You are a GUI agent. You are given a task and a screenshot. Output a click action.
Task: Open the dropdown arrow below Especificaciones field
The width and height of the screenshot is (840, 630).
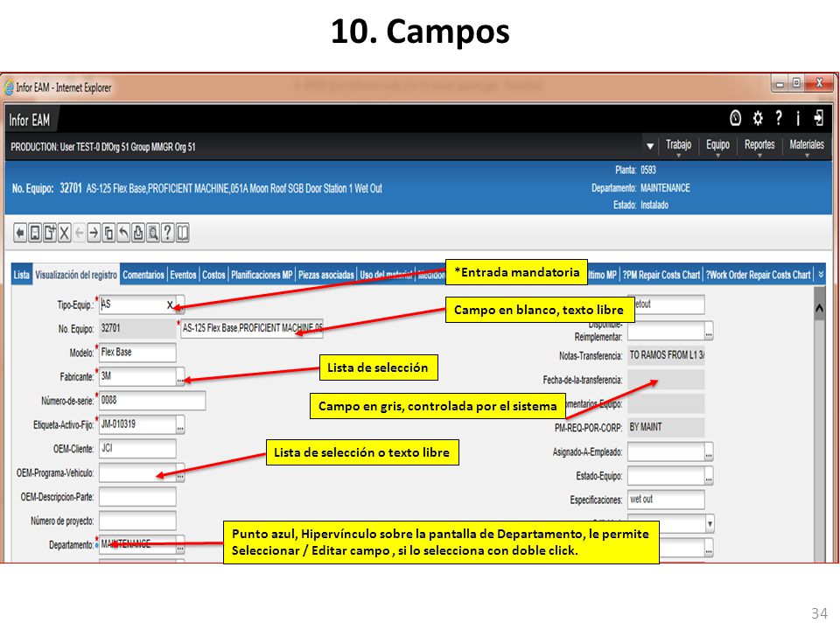(x=710, y=523)
